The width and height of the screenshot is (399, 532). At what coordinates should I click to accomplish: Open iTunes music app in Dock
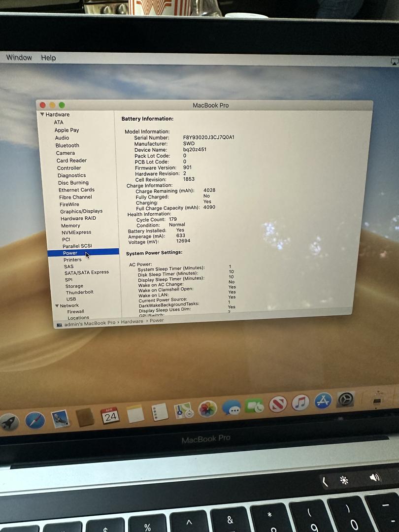(x=300, y=403)
